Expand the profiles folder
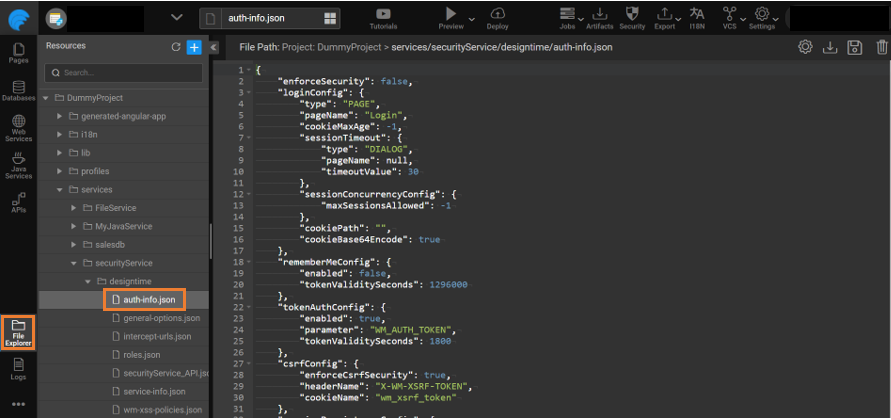Image resolution: width=891 pixels, height=420 pixels. click(x=60, y=171)
